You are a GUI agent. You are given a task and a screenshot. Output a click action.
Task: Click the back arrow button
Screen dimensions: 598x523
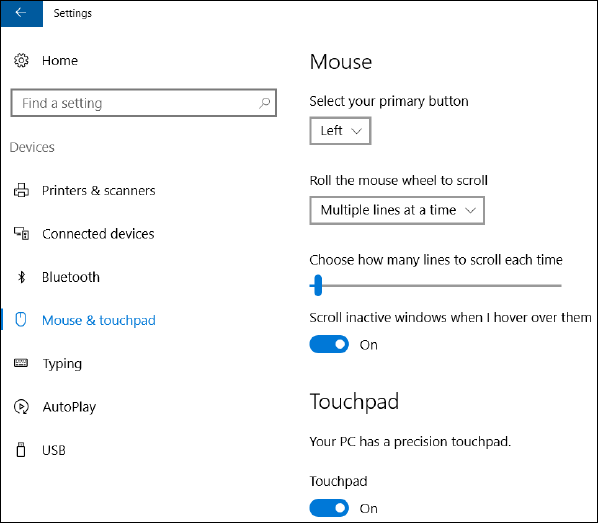[x=21, y=13]
